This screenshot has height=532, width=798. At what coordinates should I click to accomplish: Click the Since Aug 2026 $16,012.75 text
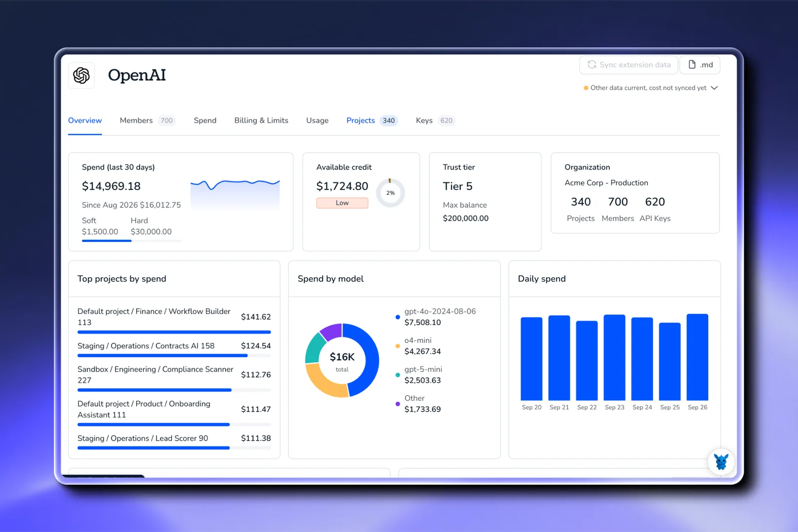pos(131,205)
